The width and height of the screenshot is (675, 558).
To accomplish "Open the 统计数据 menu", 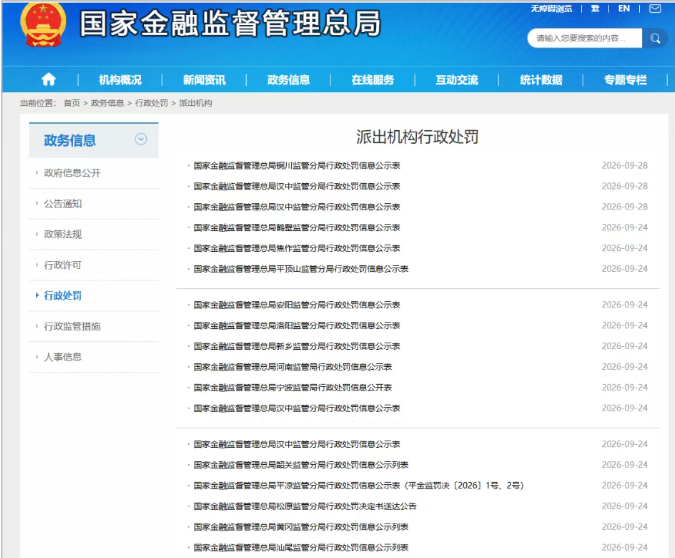I will (541, 80).
